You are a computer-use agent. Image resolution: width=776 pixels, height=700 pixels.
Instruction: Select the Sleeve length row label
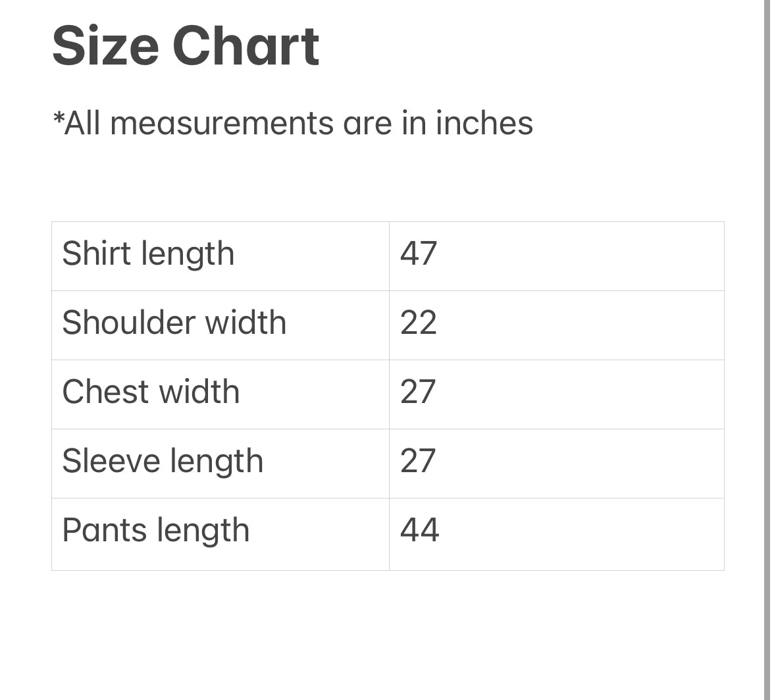[163, 462]
